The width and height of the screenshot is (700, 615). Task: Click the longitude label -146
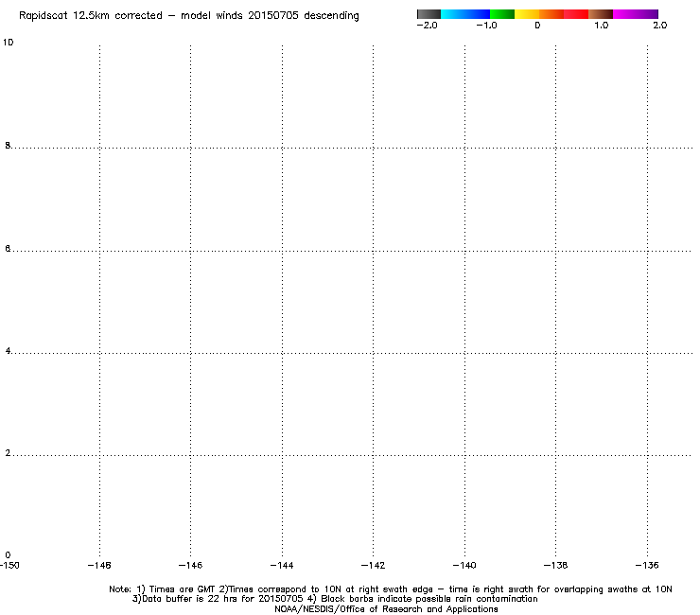190,566
